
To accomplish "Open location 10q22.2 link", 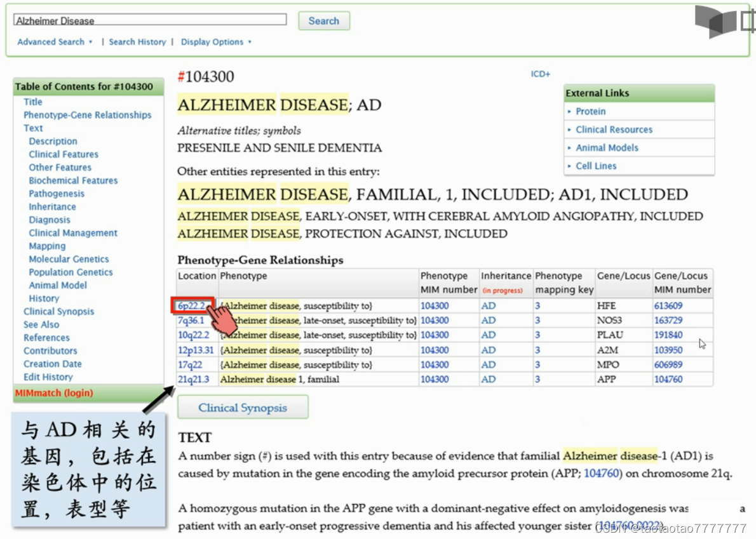I will (x=193, y=335).
